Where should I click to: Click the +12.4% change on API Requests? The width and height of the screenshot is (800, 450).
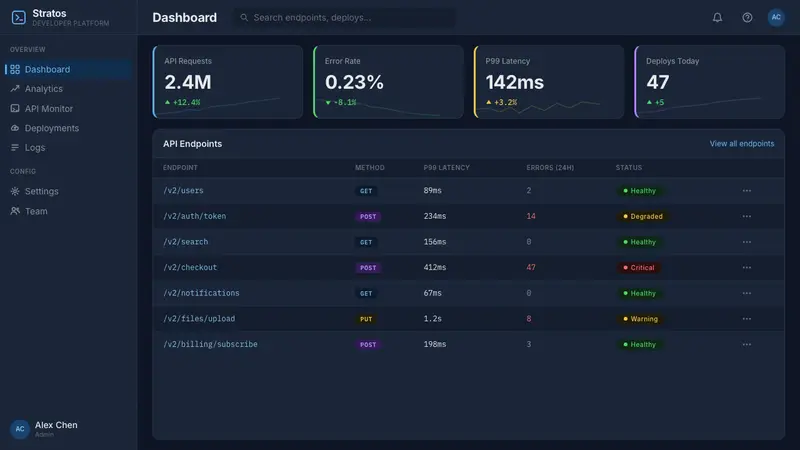182,103
